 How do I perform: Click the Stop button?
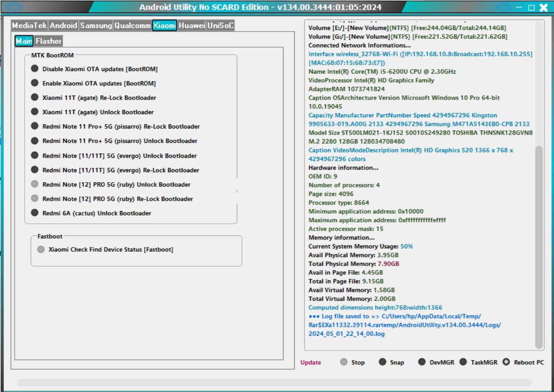tap(352, 362)
